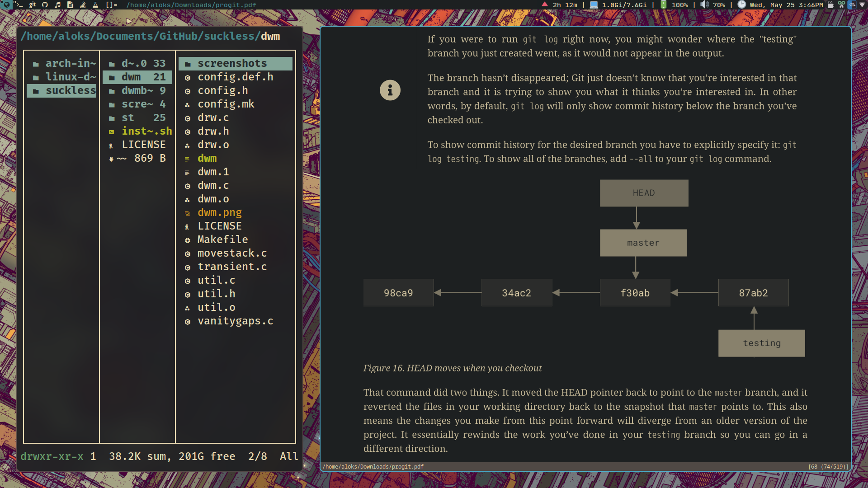Select the GitHub tag icon
The width and height of the screenshot is (868, 488).
45,5
